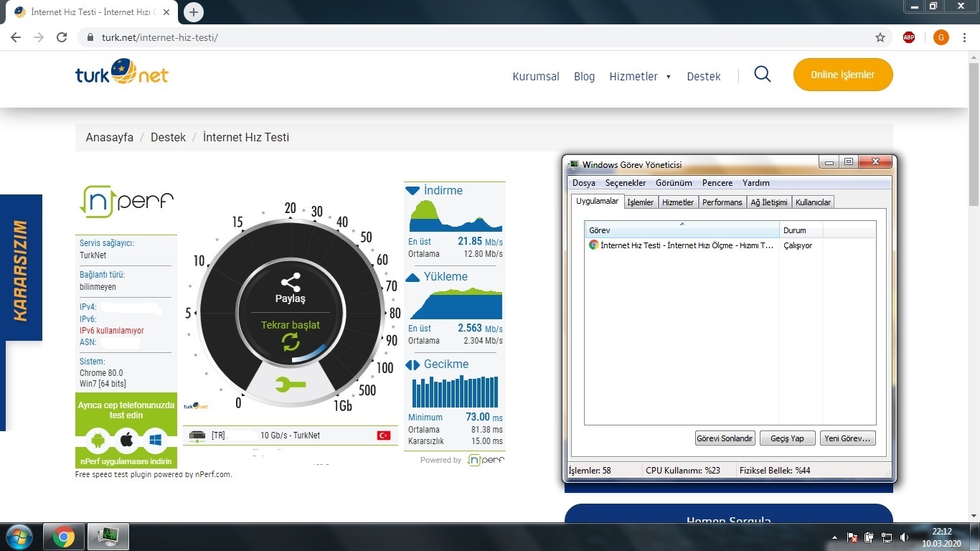Click the Destek breadcrumb link
980x551 pixels.
[168, 137]
